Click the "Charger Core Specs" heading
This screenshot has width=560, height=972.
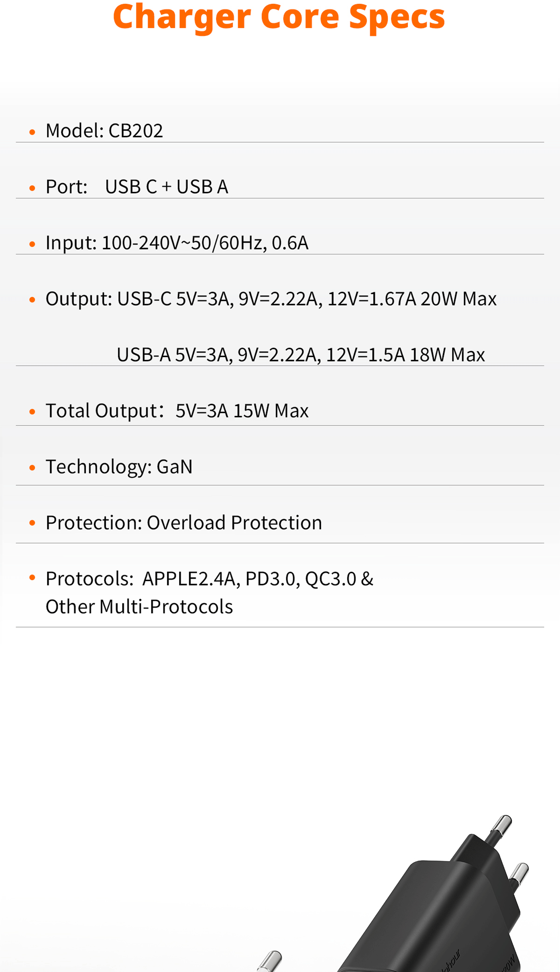(279, 17)
